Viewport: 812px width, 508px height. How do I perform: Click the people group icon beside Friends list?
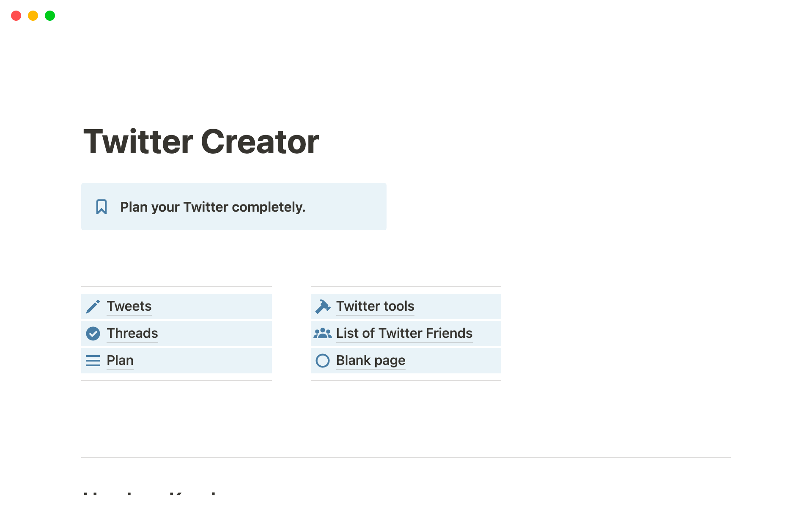coord(323,334)
